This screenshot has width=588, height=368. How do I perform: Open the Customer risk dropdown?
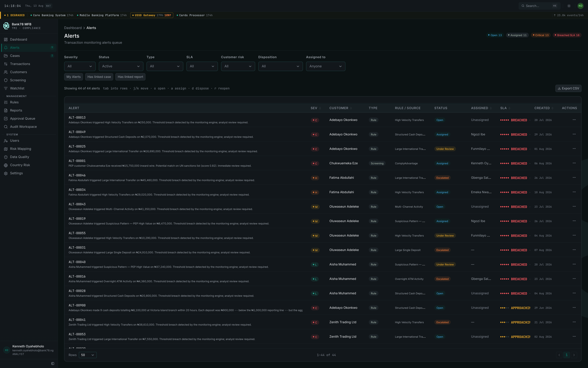[x=238, y=66]
